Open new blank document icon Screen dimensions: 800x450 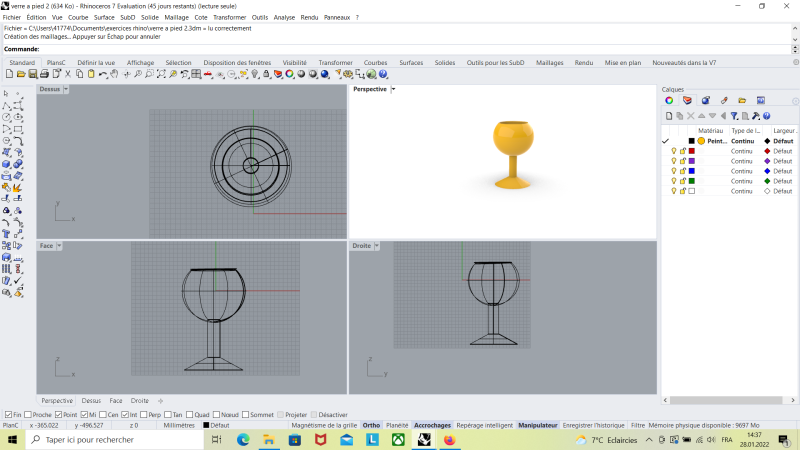tap(10, 74)
